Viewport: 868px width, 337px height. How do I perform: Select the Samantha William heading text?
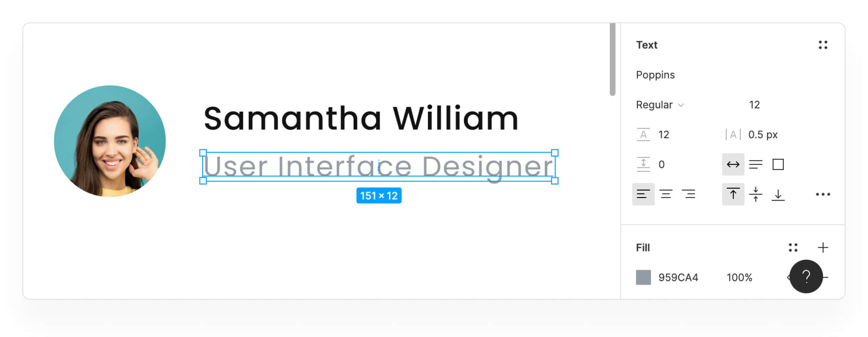361,118
